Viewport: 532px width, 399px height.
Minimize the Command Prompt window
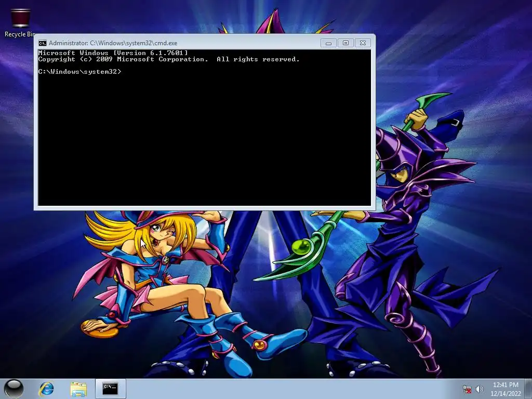328,43
